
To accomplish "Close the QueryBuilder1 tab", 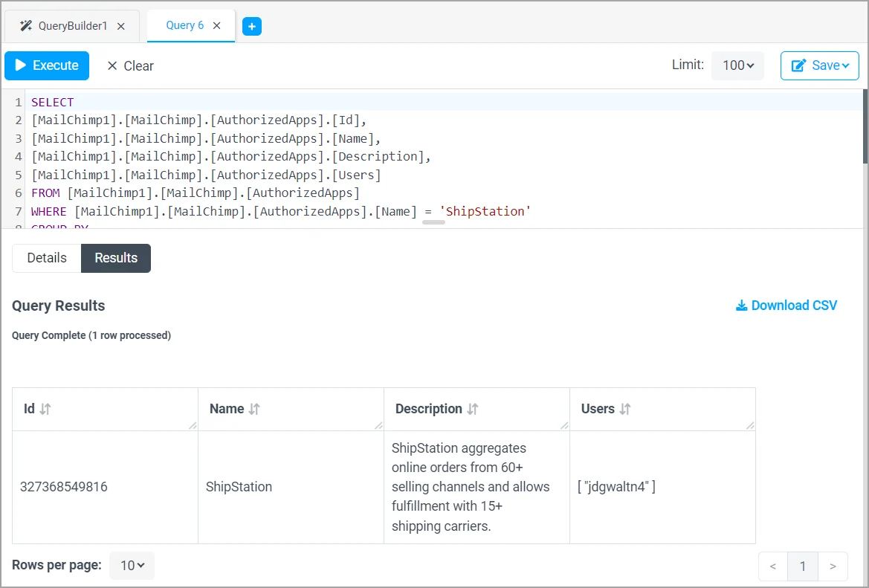I will [121, 26].
